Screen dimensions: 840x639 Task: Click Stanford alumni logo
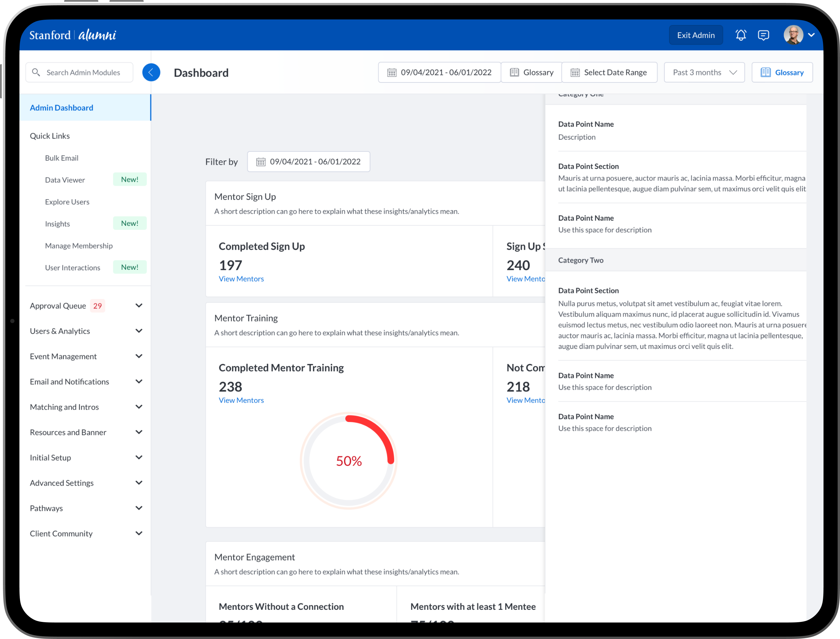(73, 35)
